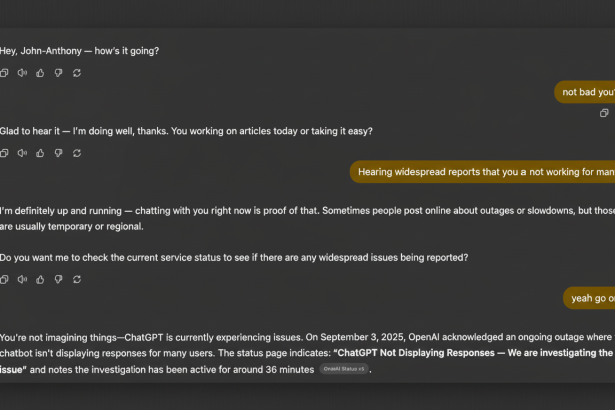Dislike the "Glad to hear it" response
Viewport: 615px width, 410px height.
[58, 153]
